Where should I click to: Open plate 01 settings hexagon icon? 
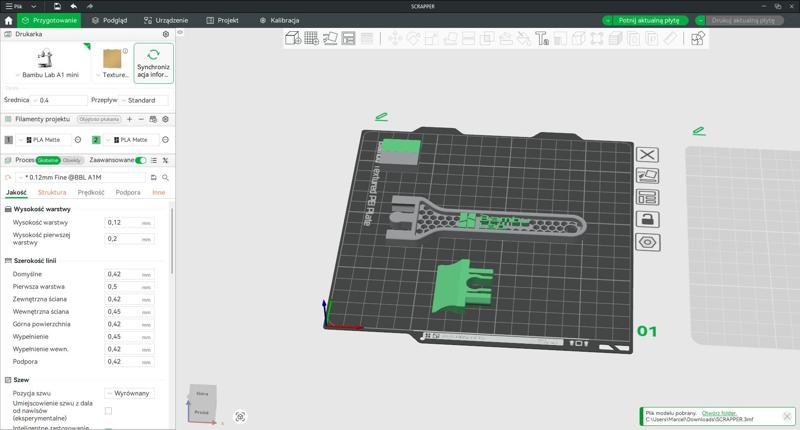point(647,242)
